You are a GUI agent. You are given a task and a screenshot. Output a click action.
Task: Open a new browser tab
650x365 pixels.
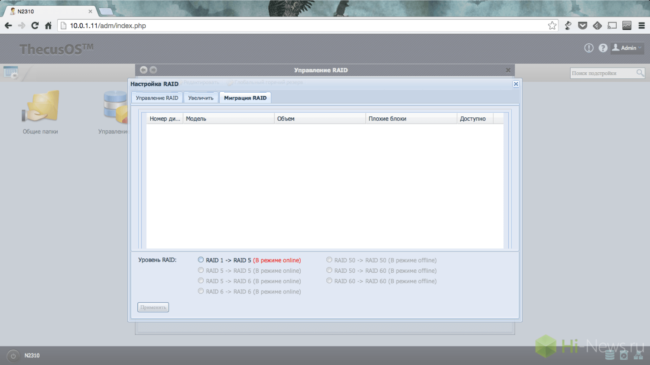(x=106, y=11)
